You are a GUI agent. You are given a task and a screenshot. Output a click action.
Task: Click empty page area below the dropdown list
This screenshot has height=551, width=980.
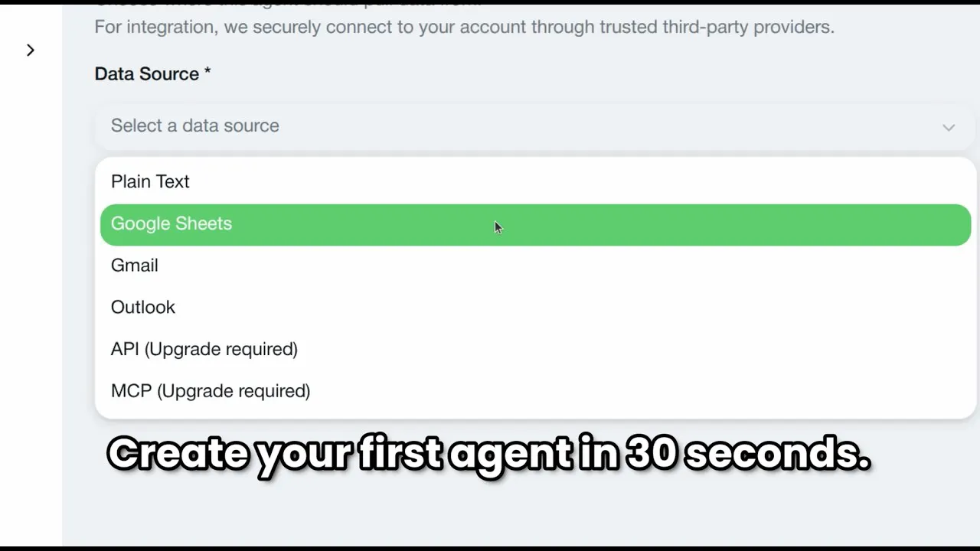pyautogui.click(x=521, y=513)
